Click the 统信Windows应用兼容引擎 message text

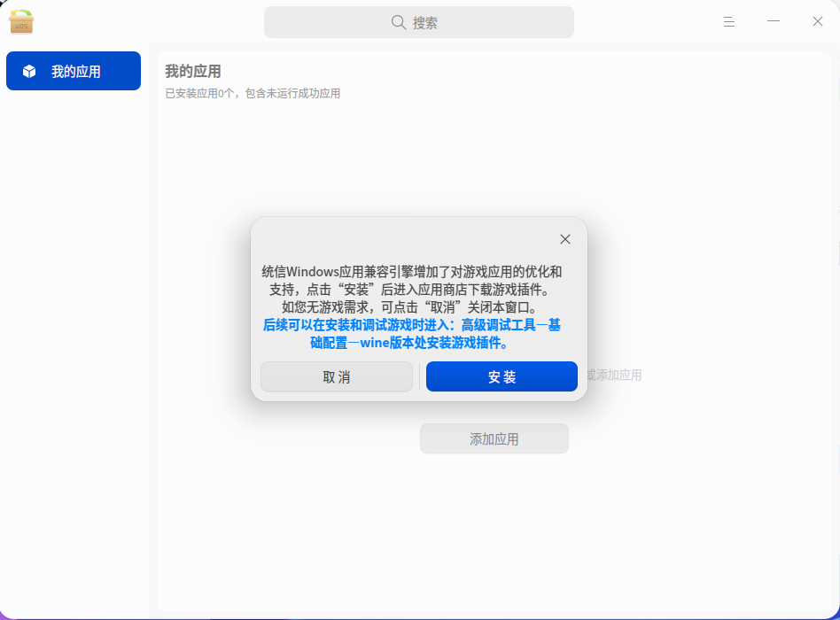point(411,289)
